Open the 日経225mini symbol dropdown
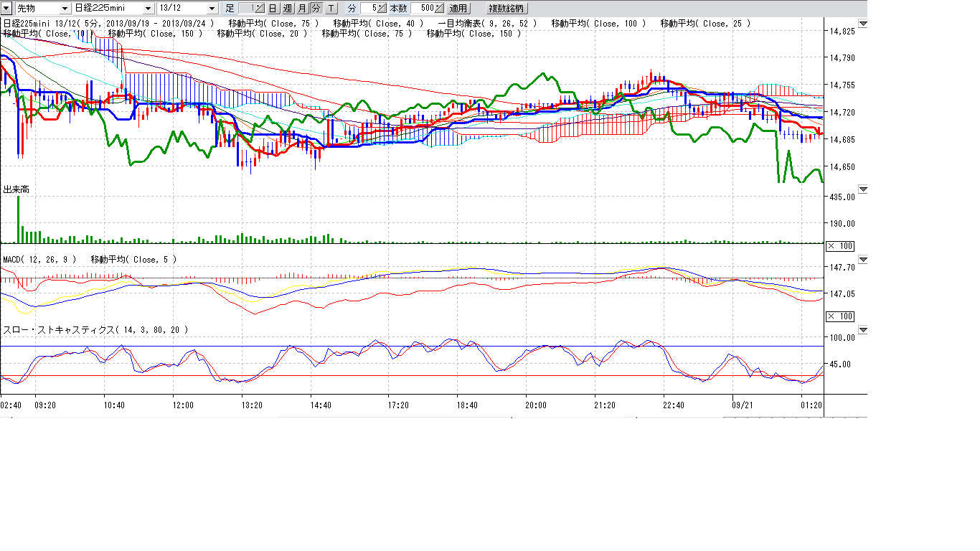Image resolution: width=980 pixels, height=551 pixels. (x=149, y=9)
